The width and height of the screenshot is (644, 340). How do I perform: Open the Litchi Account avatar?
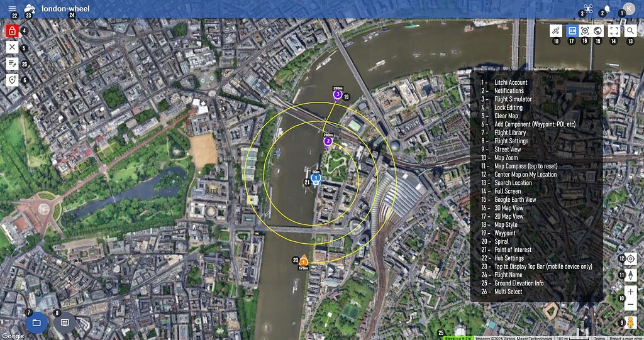pyautogui.click(x=629, y=8)
